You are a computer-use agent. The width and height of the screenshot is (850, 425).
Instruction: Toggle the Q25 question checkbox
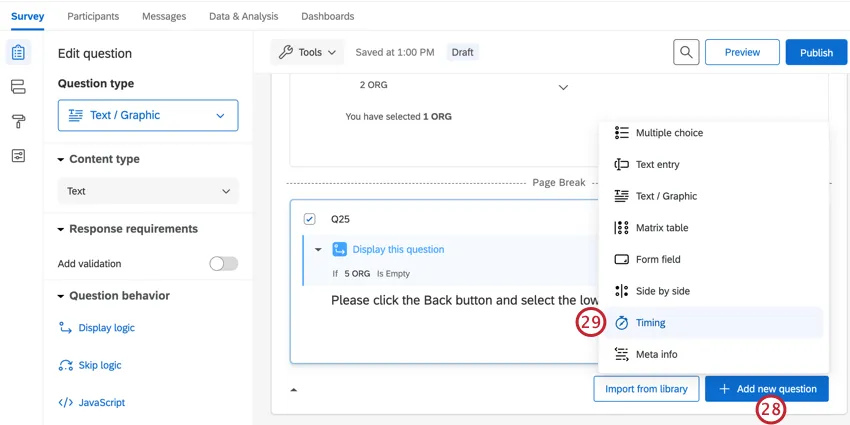click(309, 219)
